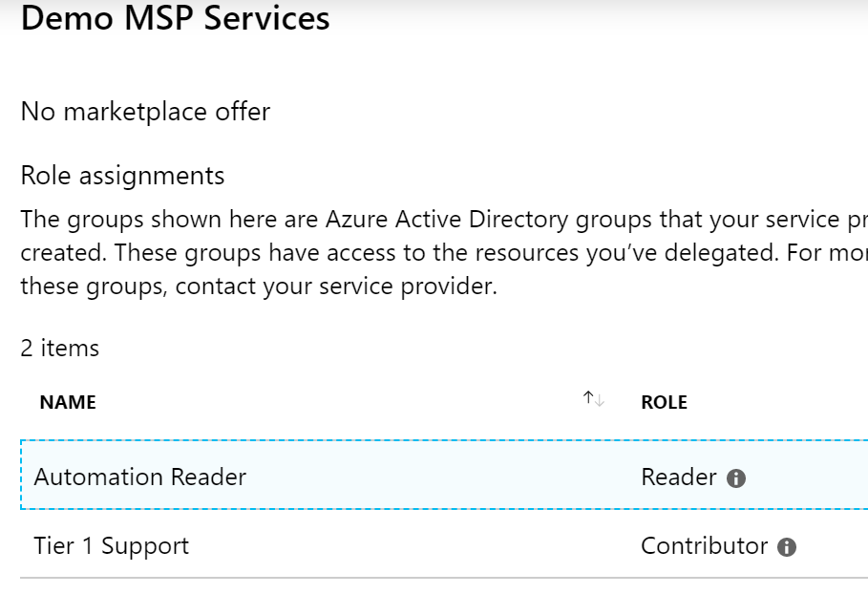Click the NAME column header
This screenshot has width=868, height=594.
68,402
